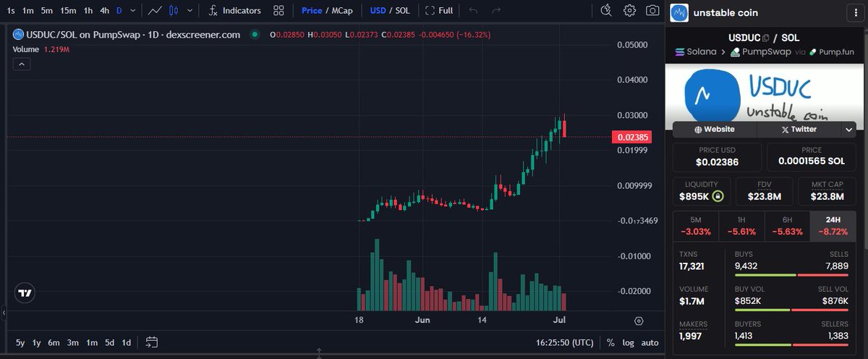Image resolution: width=868 pixels, height=359 pixels.
Task: Switch denomination to USD
Action: (378, 11)
